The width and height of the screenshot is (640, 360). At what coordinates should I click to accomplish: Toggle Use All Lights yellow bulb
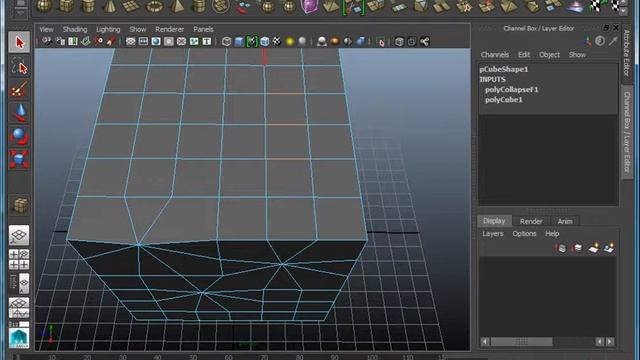tap(290, 41)
